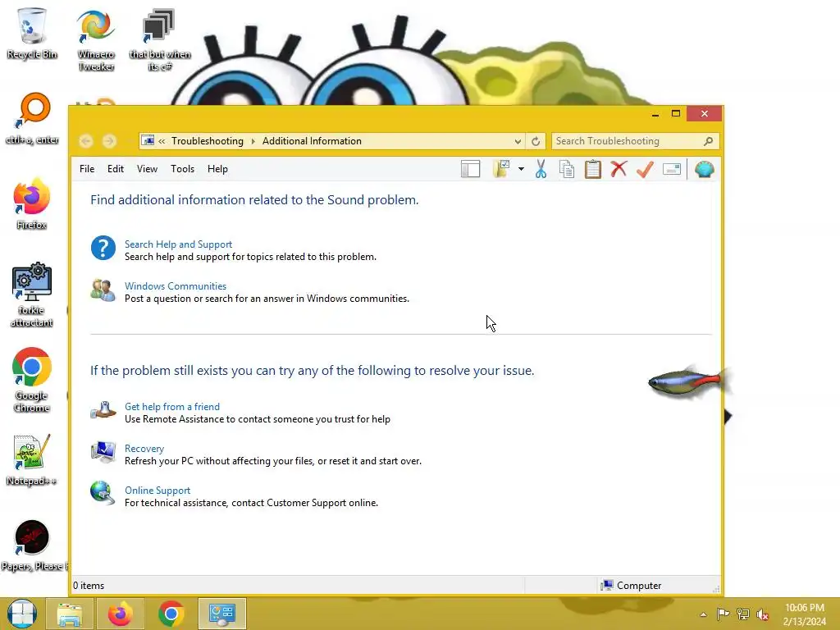Click the folder options icon in toolbar
Image resolution: width=840 pixels, height=630 pixels.
(501, 169)
